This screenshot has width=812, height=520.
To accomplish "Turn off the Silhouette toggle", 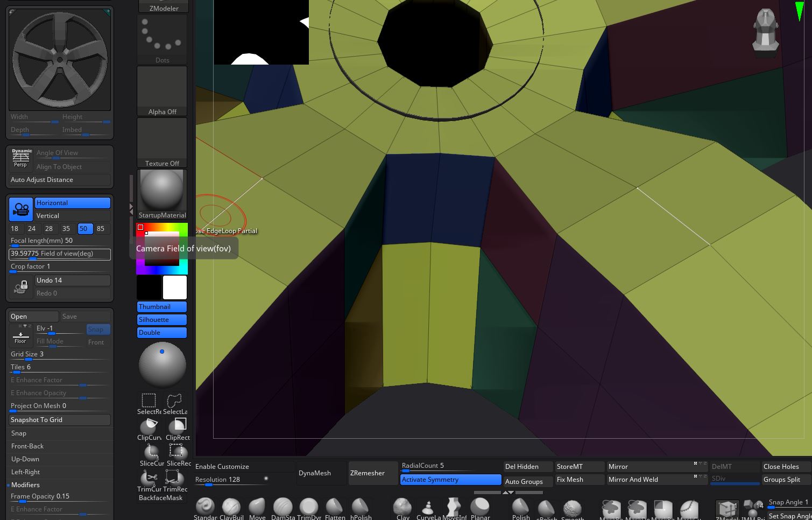I will [161, 320].
